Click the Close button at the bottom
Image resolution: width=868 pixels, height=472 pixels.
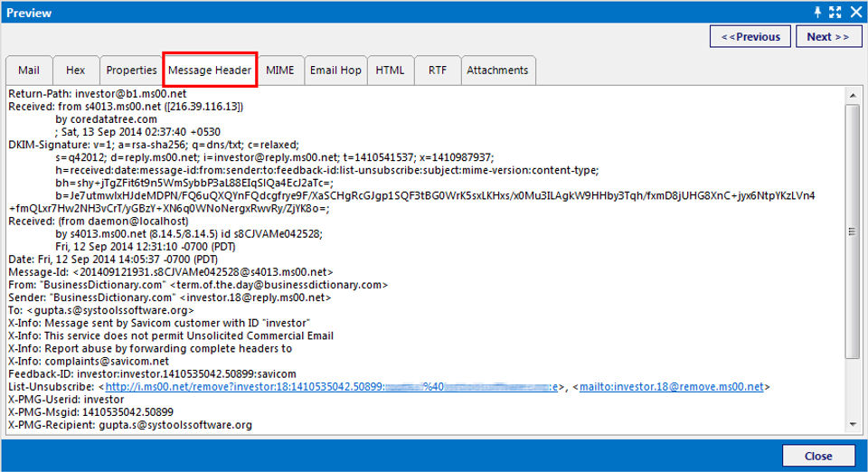[818, 456]
